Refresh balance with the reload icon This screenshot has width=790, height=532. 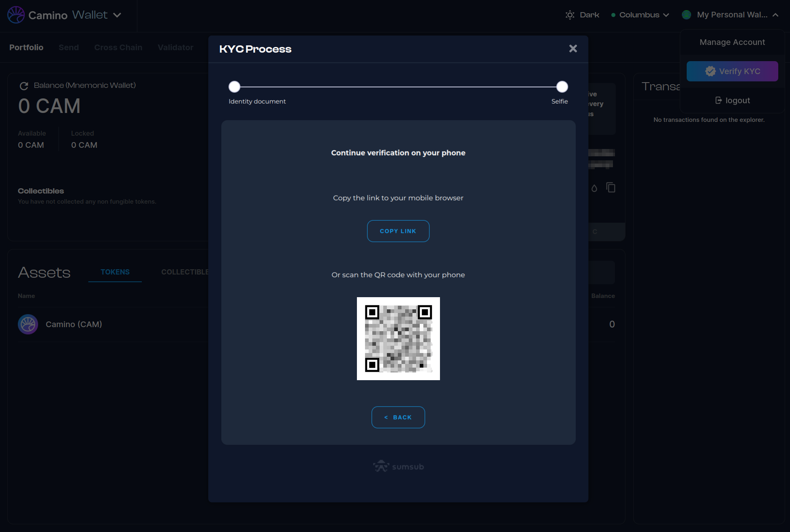[24, 86]
